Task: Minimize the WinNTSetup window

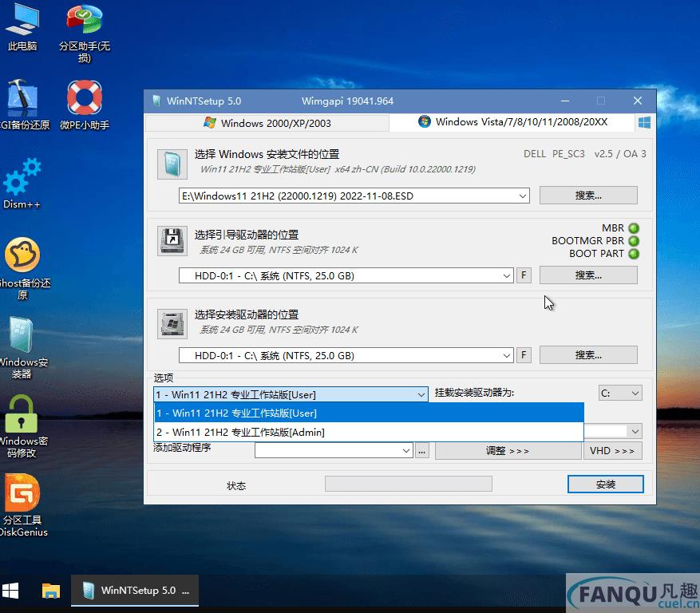Action: (x=565, y=101)
